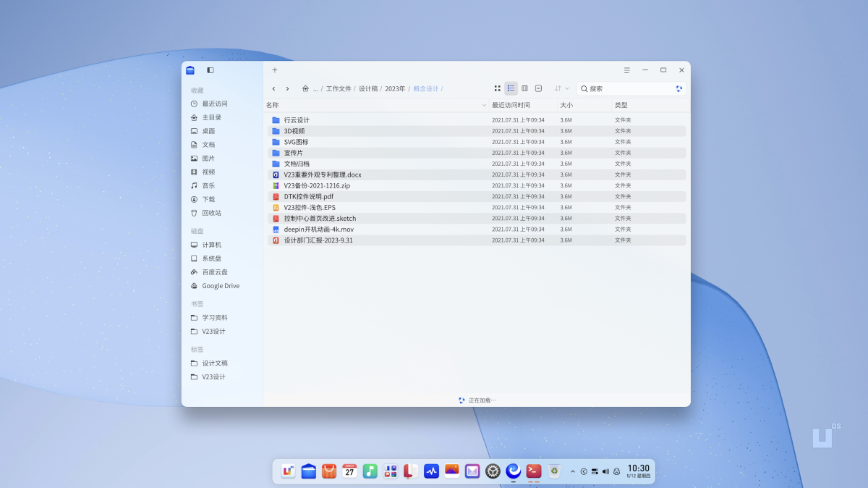Click the 搜索 search field
Viewport: 868px width, 488px height.
pyautogui.click(x=631, y=88)
